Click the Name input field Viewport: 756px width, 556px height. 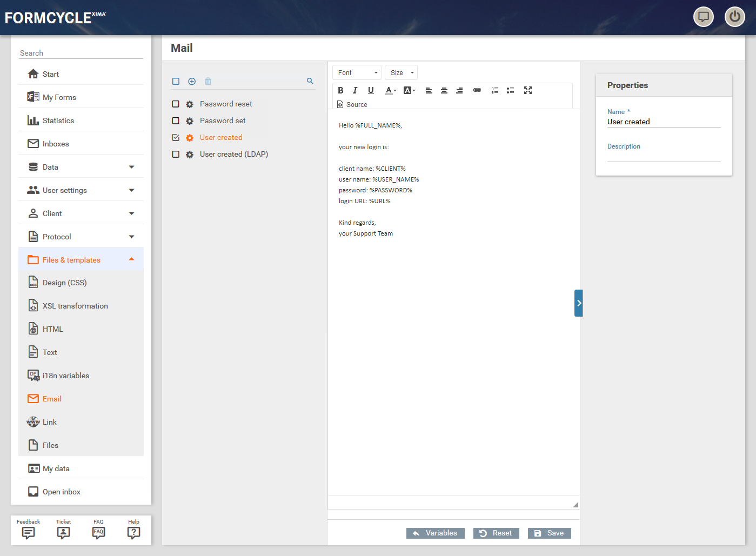click(x=664, y=122)
